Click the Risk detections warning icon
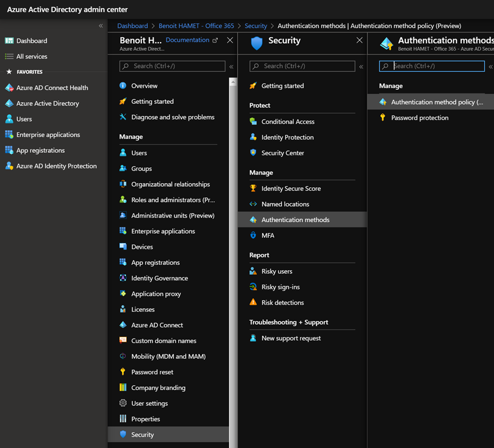 tap(253, 303)
